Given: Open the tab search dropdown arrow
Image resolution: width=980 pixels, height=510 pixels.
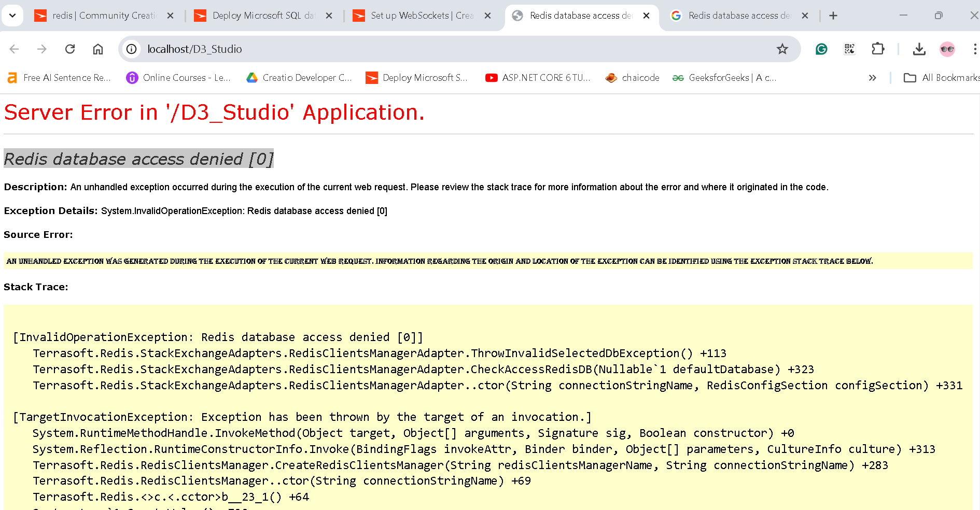Looking at the screenshot, I should (x=12, y=16).
